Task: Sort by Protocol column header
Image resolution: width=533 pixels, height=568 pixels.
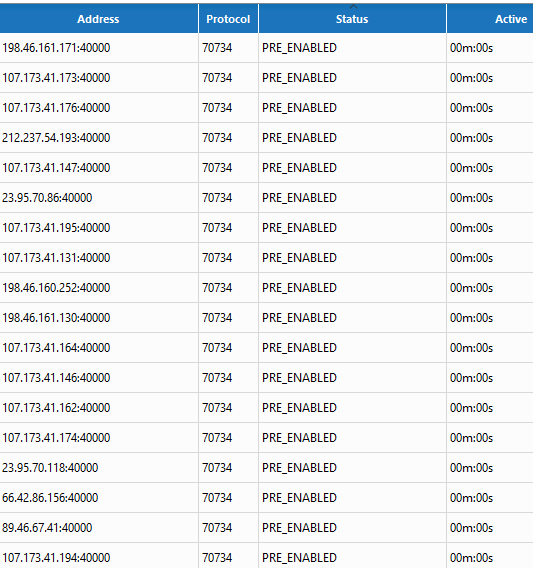Action: pos(228,19)
